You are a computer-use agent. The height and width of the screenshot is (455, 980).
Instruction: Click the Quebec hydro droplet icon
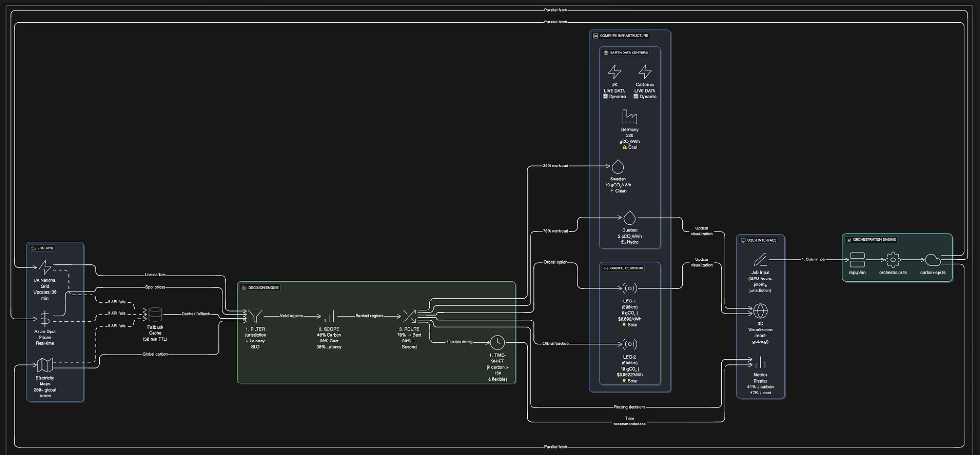pyautogui.click(x=630, y=217)
